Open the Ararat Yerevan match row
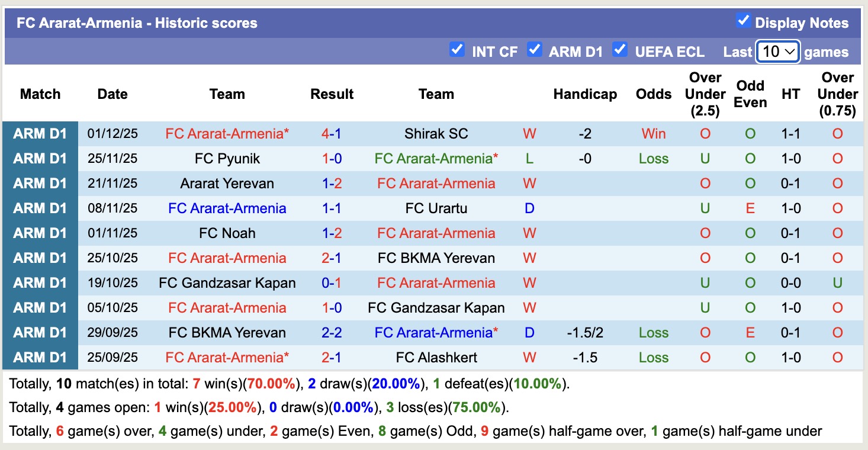The height and width of the screenshot is (450, 868). tap(227, 183)
